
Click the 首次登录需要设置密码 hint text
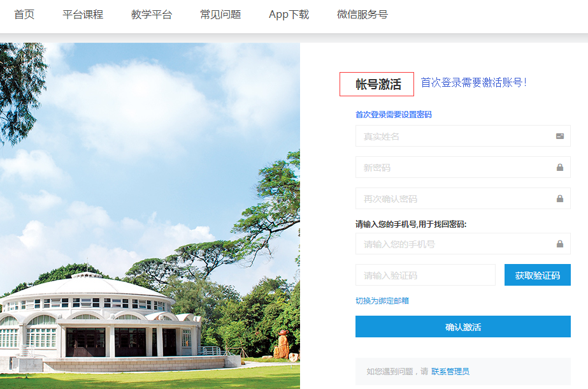tap(393, 115)
